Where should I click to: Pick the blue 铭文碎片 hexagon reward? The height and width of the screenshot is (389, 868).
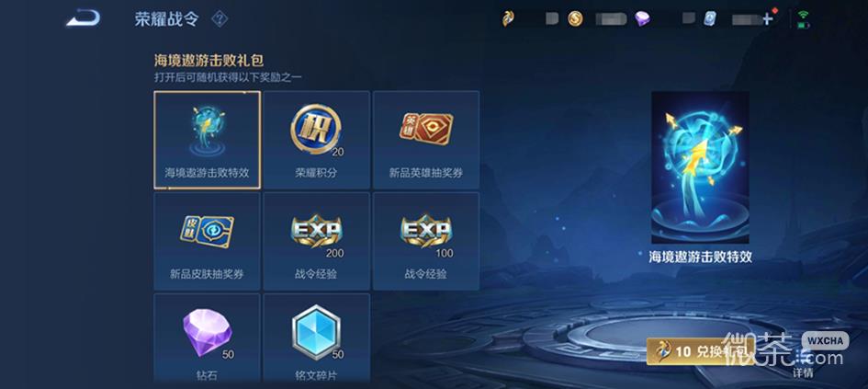pyautogui.click(x=317, y=338)
